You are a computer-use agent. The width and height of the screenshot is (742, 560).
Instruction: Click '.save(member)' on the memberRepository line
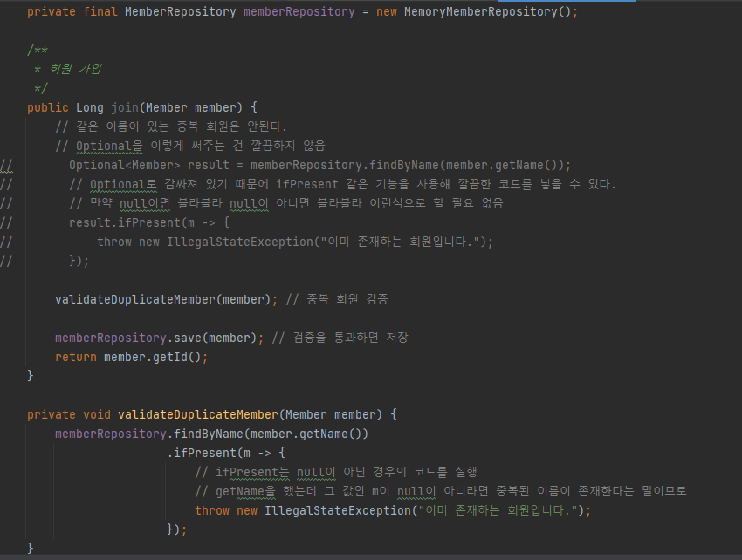[212, 338]
